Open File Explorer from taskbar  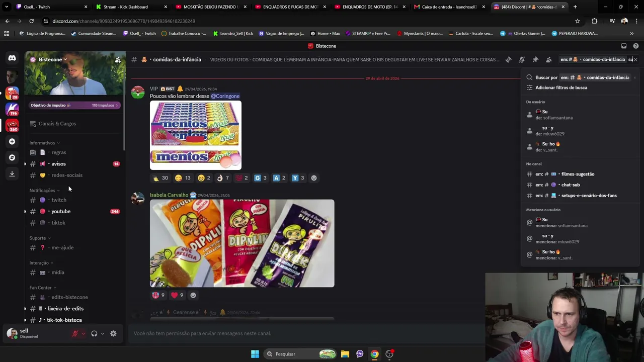click(345, 354)
